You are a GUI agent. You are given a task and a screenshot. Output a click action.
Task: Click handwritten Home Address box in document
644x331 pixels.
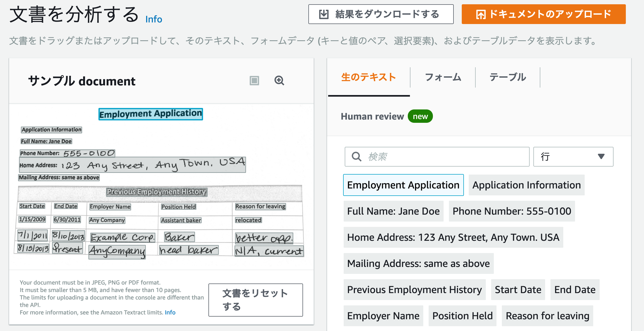132,165
